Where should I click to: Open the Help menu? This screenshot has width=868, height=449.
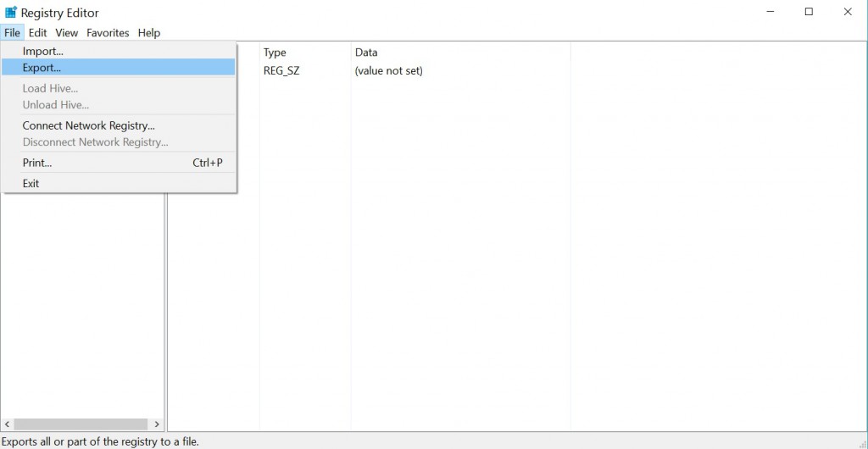pyautogui.click(x=149, y=33)
